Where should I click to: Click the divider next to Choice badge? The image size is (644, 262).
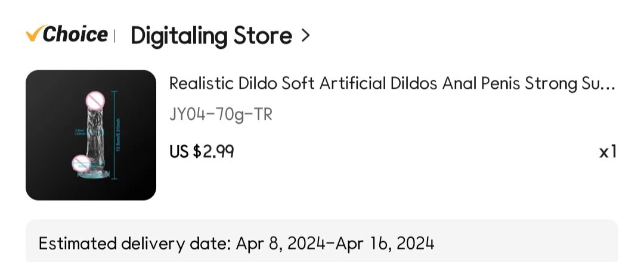pyautogui.click(x=114, y=36)
